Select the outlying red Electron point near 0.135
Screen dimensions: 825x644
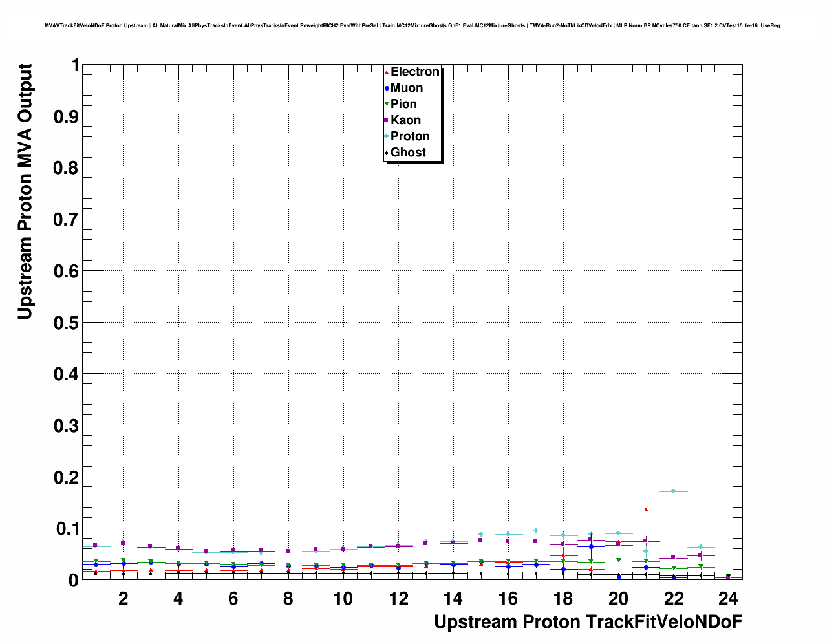click(645, 510)
